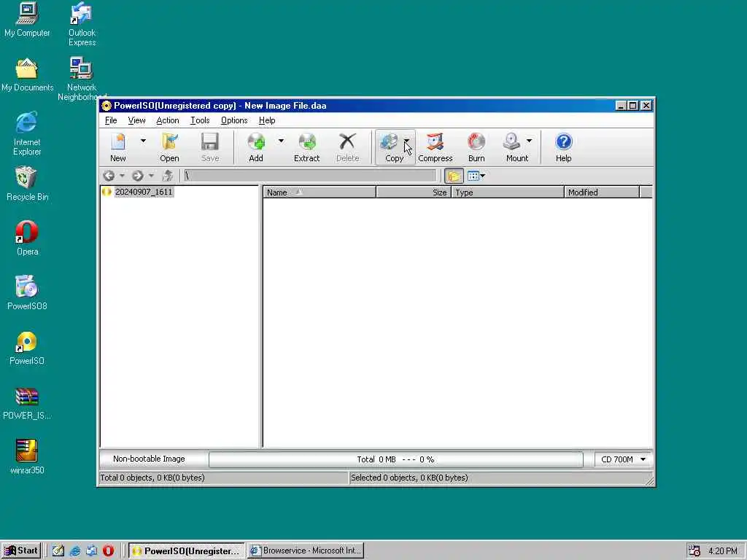Click the POWER_IS... archive desktop icon
Screen dimensions: 747x560
tap(27, 402)
